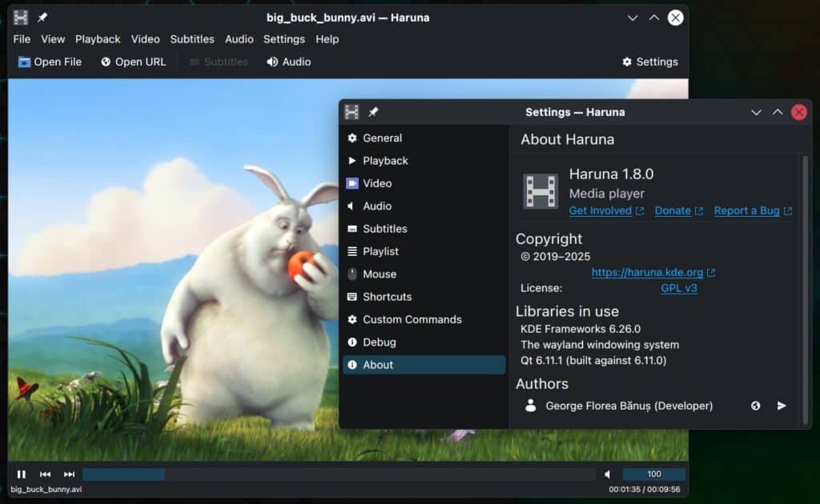Screen dimensions: 820x504
Task: Select Video settings page
Action: pyautogui.click(x=424, y=183)
